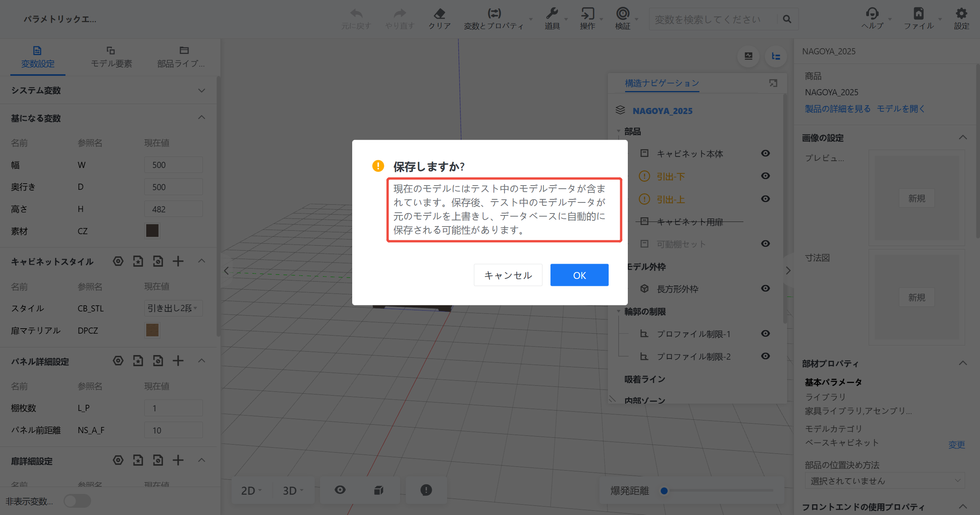Click target icon in キャビネットスタイル header

[x=118, y=261]
